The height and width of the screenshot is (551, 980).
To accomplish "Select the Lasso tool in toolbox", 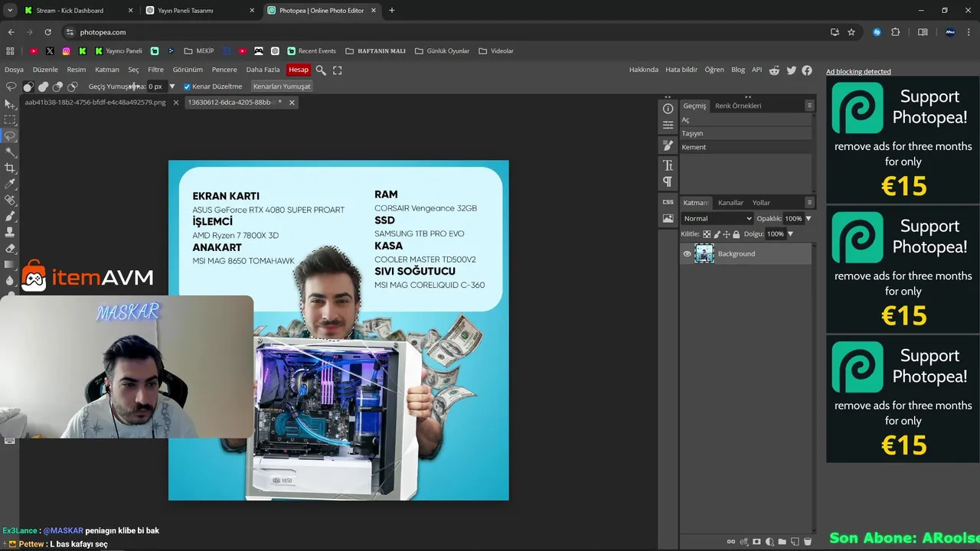I will (10, 136).
